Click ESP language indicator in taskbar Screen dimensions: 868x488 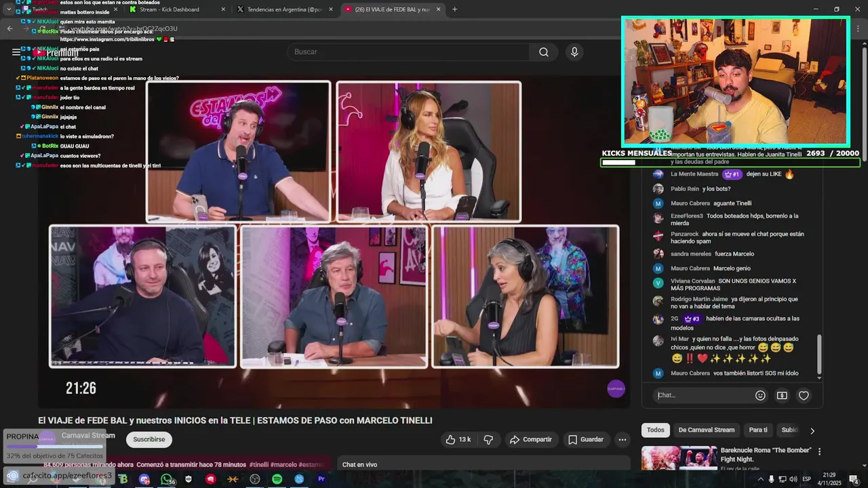pos(807,479)
